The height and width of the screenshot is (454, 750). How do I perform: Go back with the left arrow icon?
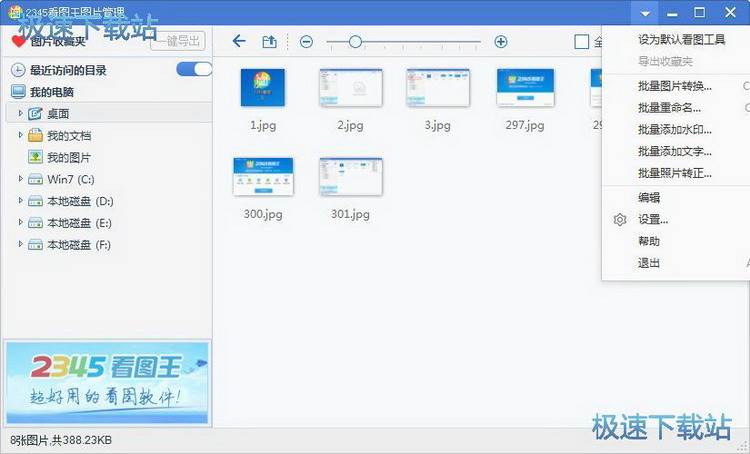(x=239, y=41)
